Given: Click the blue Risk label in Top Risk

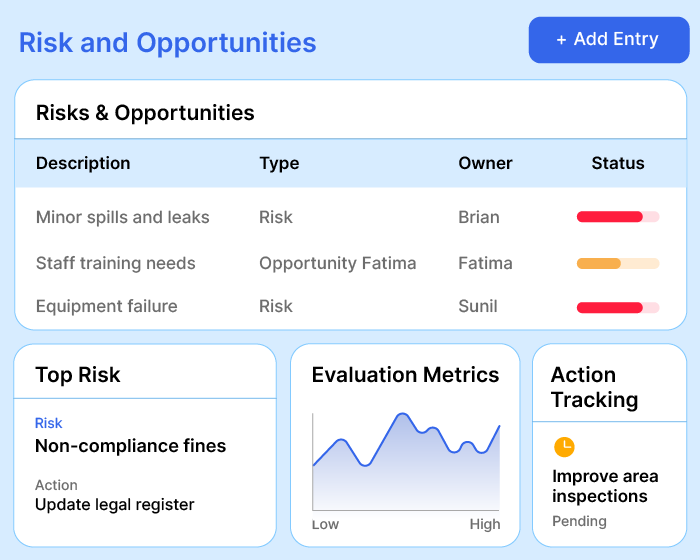Looking at the screenshot, I should [x=48, y=423].
